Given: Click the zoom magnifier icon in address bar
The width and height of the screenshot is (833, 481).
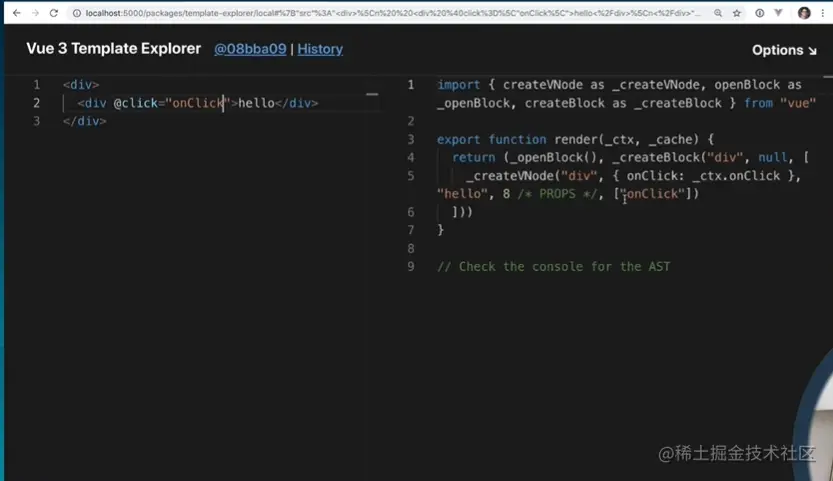Looking at the screenshot, I should (x=718, y=13).
